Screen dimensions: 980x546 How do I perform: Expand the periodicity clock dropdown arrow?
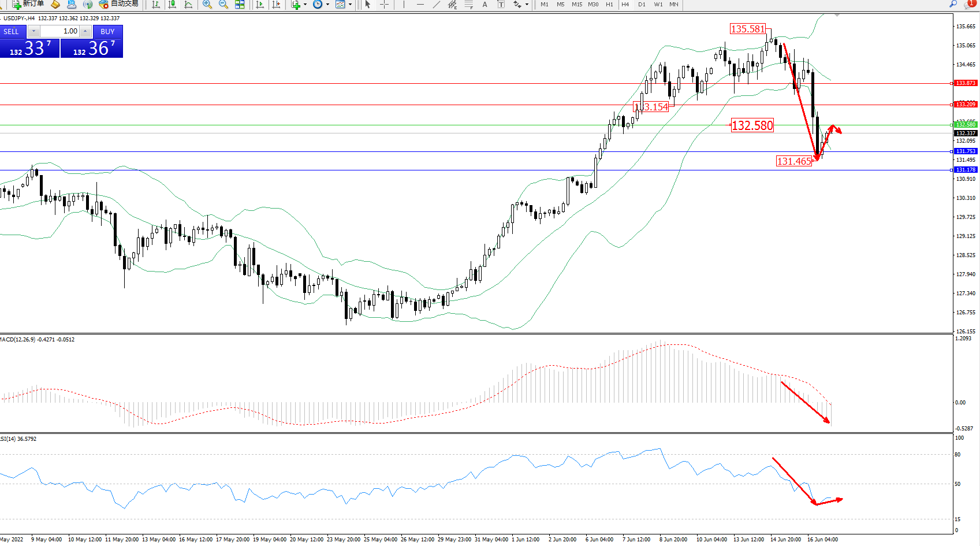pyautogui.click(x=327, y=5)
